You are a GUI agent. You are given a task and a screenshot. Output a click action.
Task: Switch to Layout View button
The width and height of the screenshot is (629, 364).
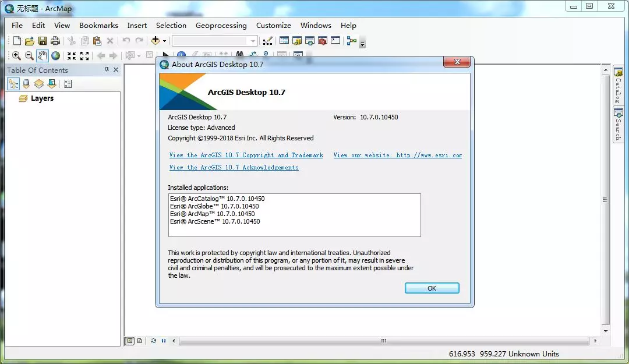pos(140,341)
